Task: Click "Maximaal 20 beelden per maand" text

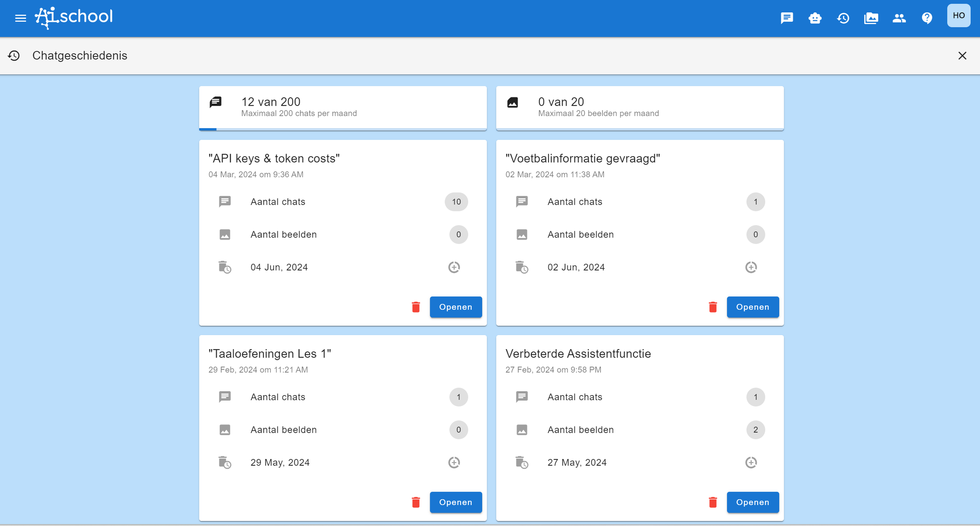Action: [x=599, y=113]
